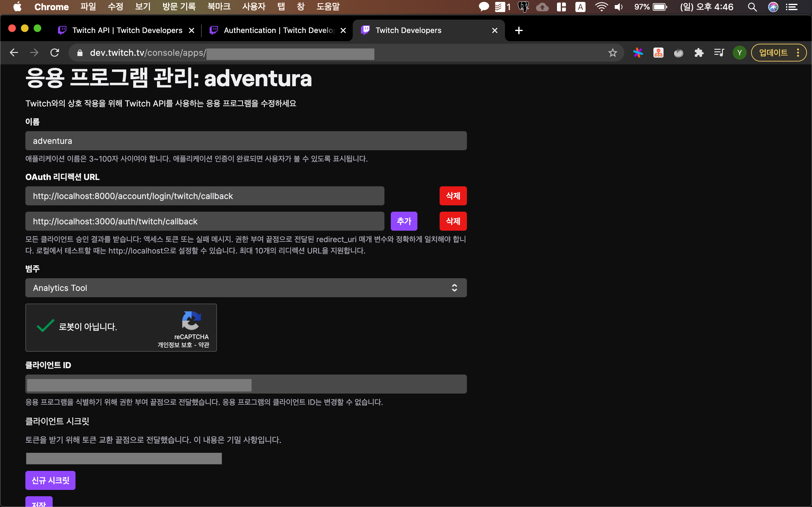The height and width of the screenshot is (507, 812).
Task: Open a new tab with plus icon
Action: tap(519, 30)
